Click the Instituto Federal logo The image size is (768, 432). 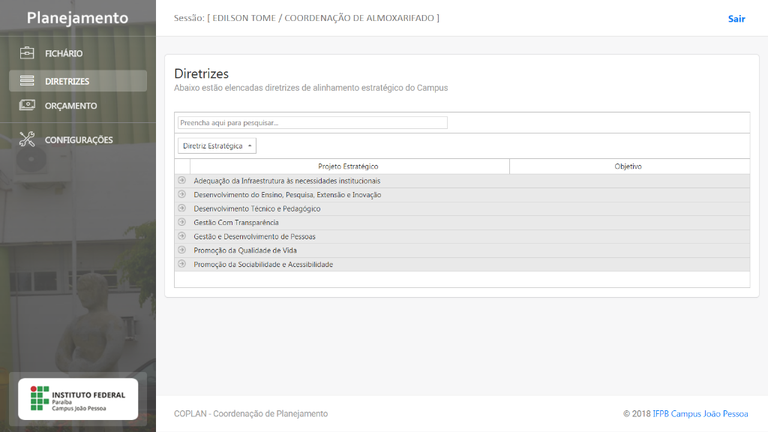point(78,399)
